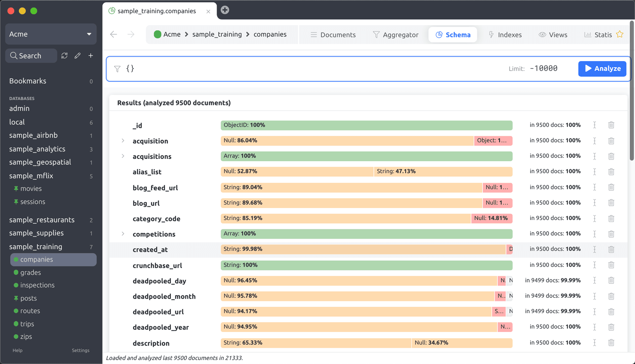The width and height of the screenshot is (635, 364).
Task: Click the text cursor icon beside _id
Action: (x=595, y=125)
